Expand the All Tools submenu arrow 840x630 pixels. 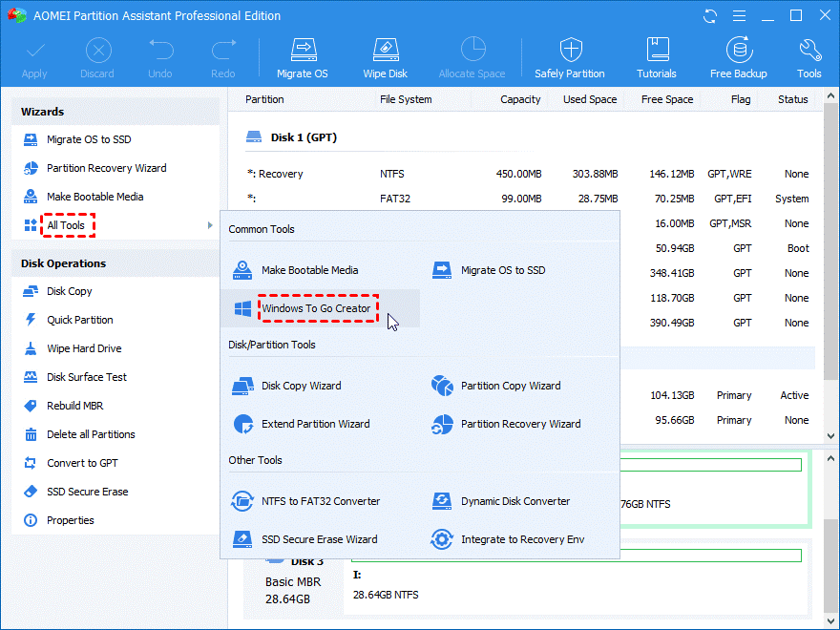210,225
